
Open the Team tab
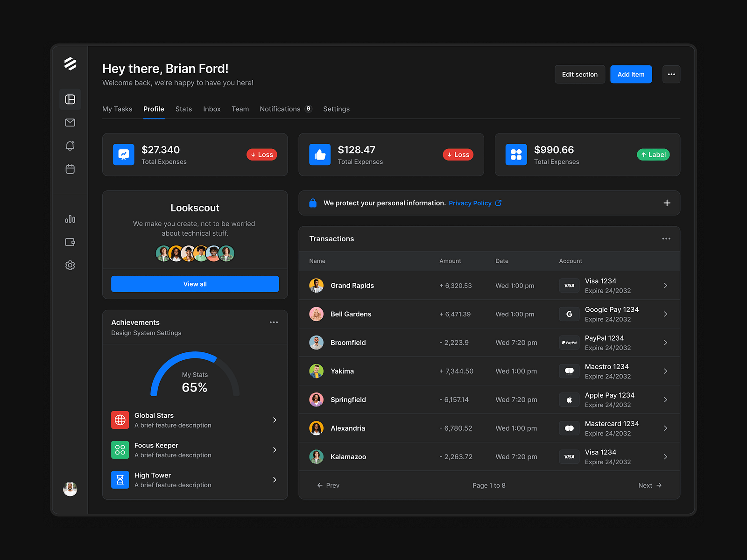240,109
